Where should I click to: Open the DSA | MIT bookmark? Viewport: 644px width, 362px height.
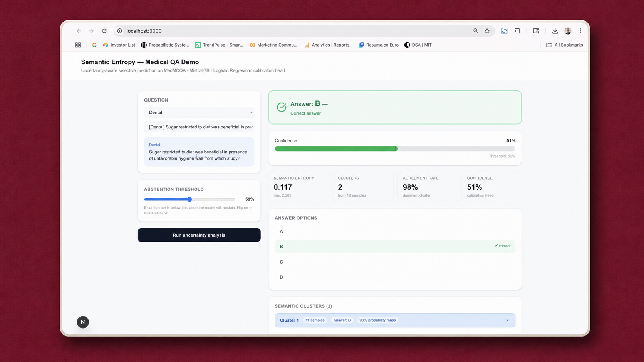(418, 45)
